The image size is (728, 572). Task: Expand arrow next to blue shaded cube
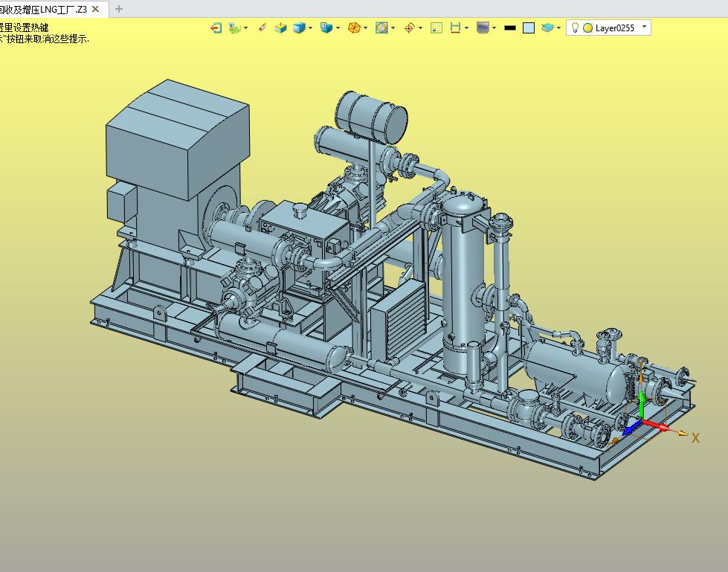coord(310,28)
